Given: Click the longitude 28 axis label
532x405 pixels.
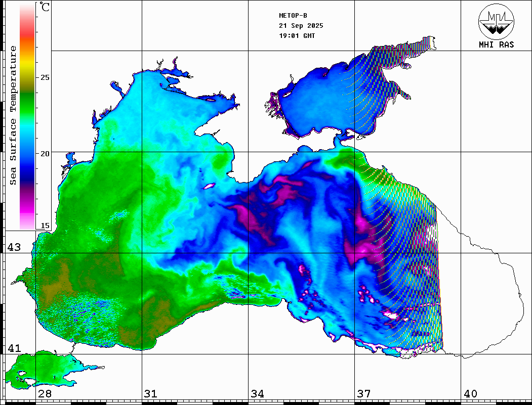Looking at the screenshot, I should coord(45,394).
